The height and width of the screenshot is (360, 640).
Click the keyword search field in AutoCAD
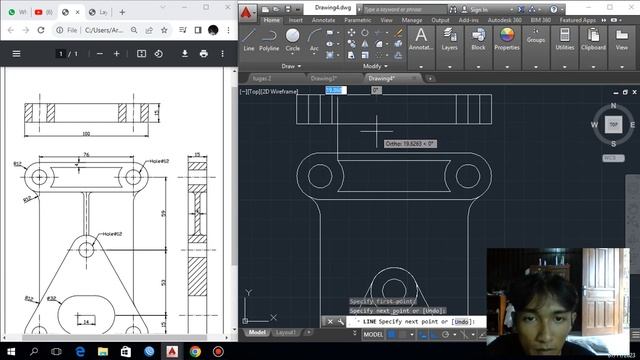[405, 9]
